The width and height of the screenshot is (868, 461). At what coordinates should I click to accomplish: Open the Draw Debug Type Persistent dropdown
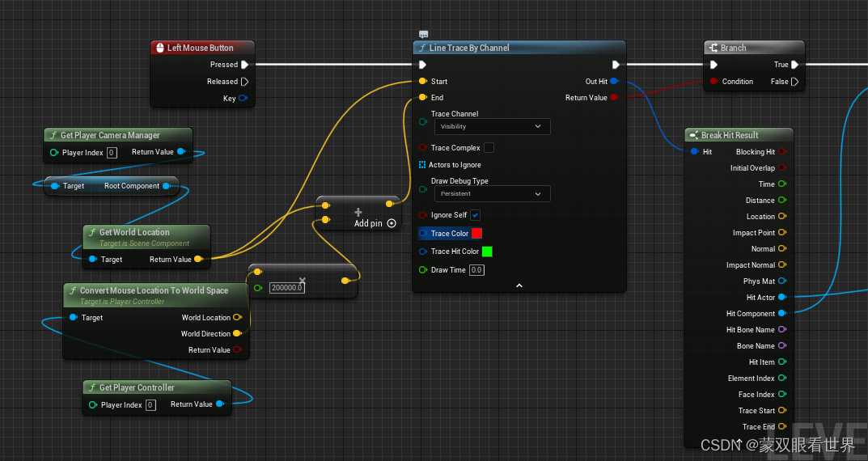coord(492,193)
